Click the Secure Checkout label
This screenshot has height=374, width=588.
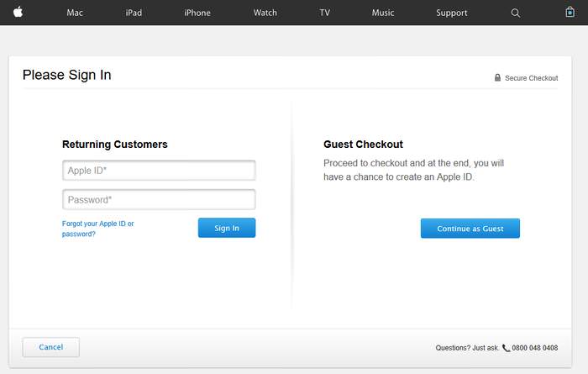point(532,78)
